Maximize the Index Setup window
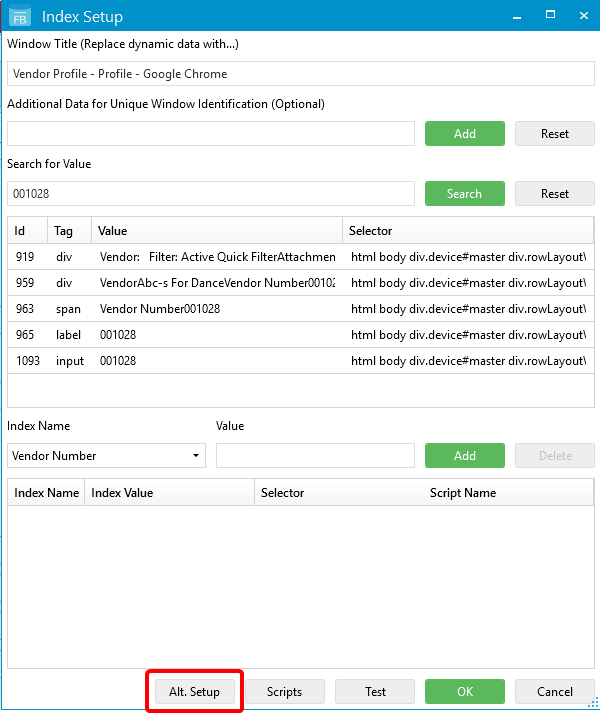600x721 pixels. [550, 15]
